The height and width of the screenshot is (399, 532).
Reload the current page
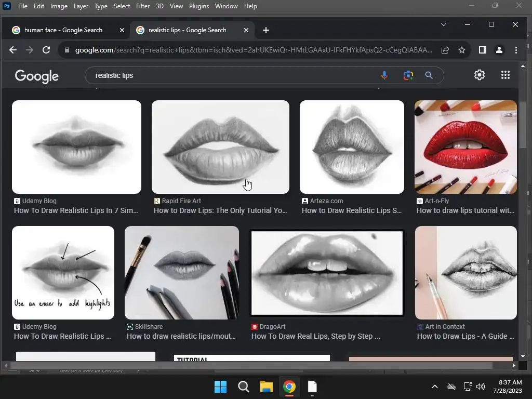point(46,50)
